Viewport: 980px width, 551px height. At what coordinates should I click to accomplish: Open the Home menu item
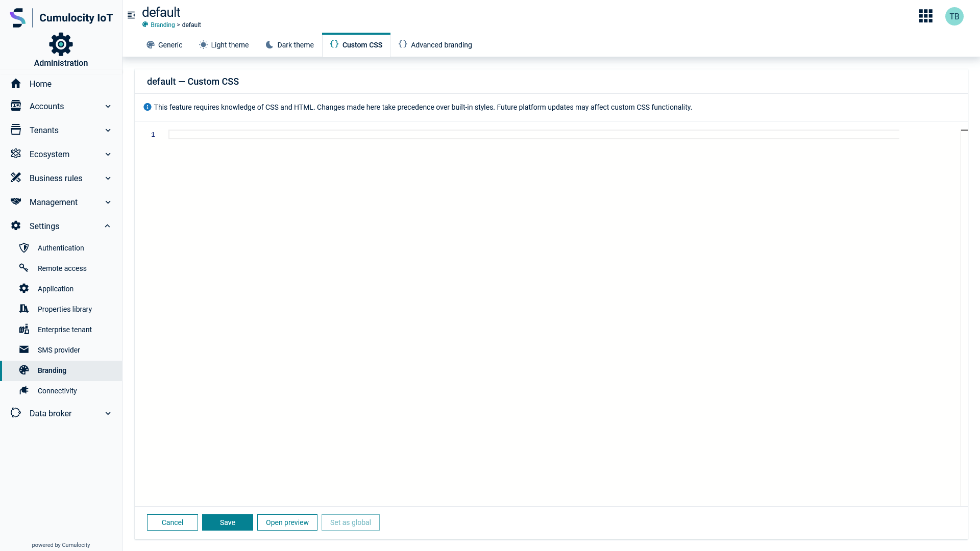pos(61,84)
